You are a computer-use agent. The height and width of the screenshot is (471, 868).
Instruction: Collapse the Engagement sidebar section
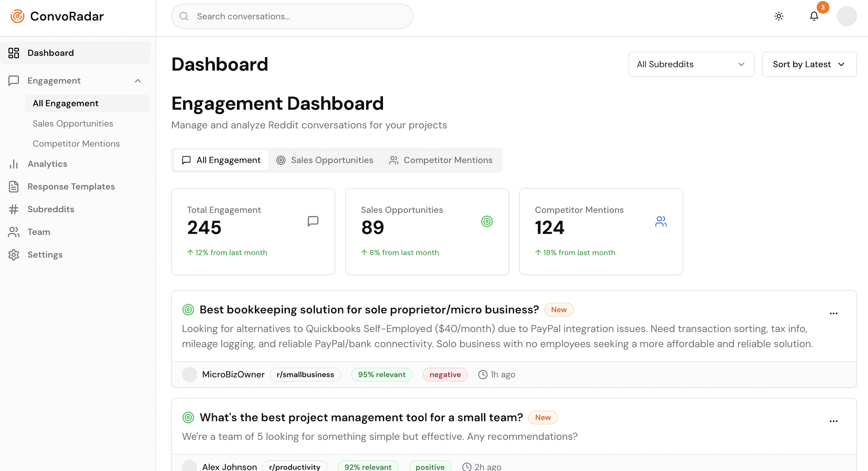(138, 81)
